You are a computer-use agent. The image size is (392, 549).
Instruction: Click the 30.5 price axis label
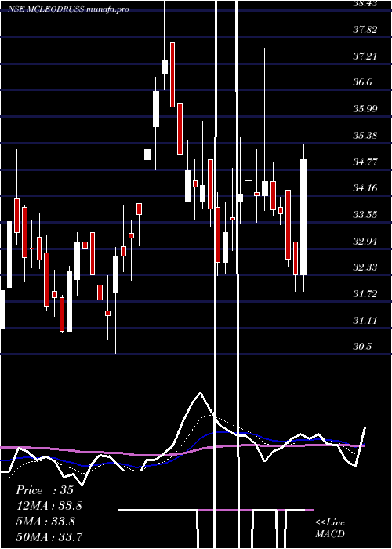[362, 347]
